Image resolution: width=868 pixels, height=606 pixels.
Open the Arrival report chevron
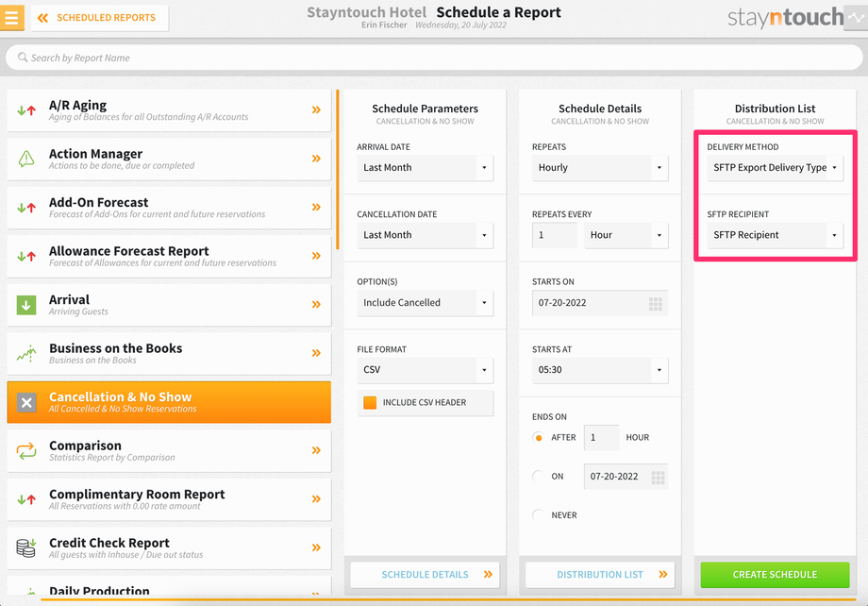pos(316,304)
